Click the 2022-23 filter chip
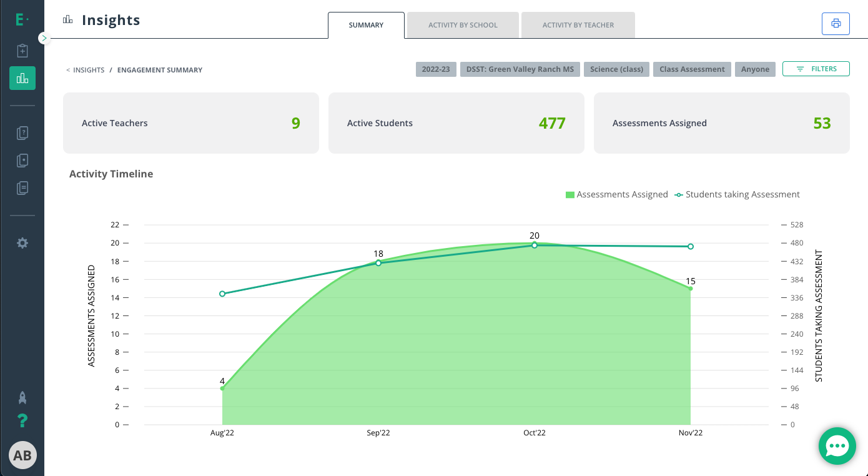 [436, 69]
